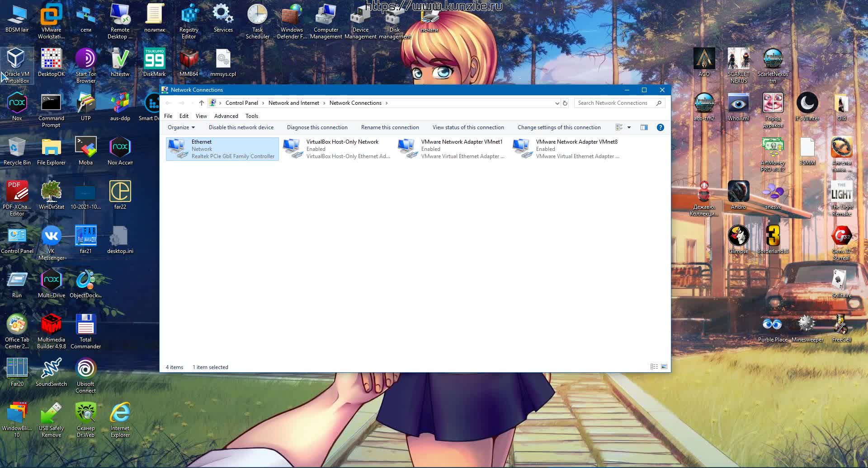Expand the chevron after Network Connections breadcrumb
Image resolution: width=868 pixels, height=468 pixels.
[387, 103]
